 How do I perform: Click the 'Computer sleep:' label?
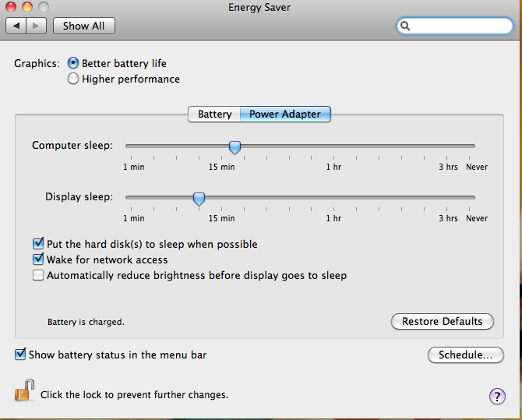(x=72, y=145)
